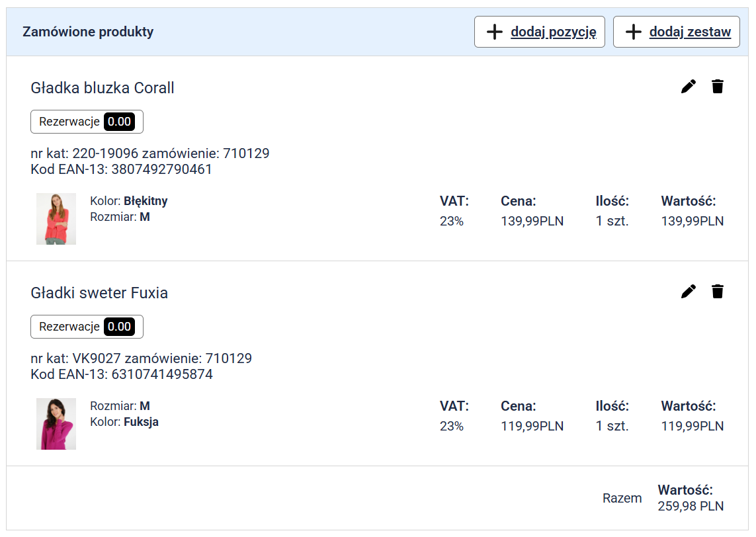The image size is (756, 537).
Task: Edit the Gładka bluzka Corall item
Action: [x=689, y=87]
